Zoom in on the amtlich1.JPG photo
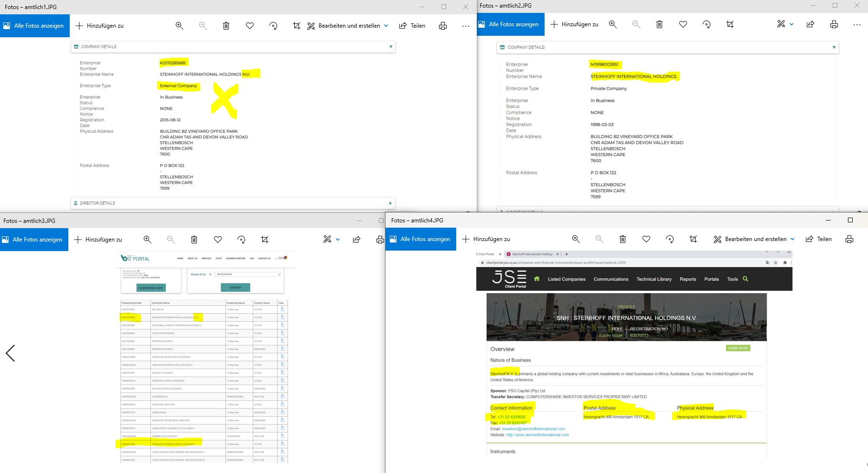Image resolution: width=868 pixels, height=473 pixels. [180, 26]
